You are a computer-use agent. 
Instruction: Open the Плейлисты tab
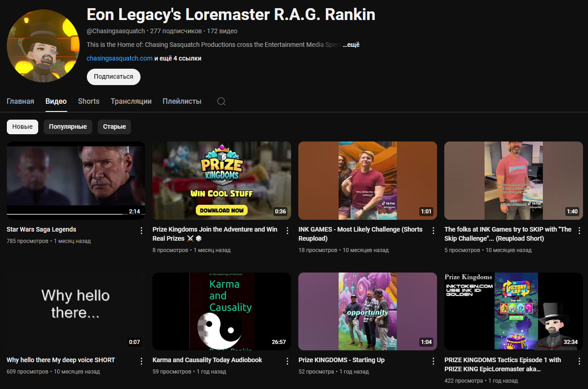point(182,101)
